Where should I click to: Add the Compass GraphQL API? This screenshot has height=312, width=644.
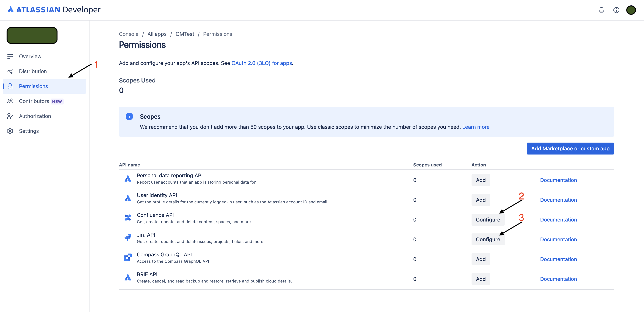pos(480,259)
